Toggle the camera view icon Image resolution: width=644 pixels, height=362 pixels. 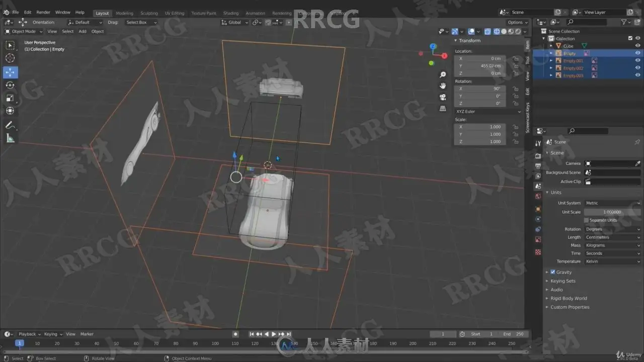[443, 97]
